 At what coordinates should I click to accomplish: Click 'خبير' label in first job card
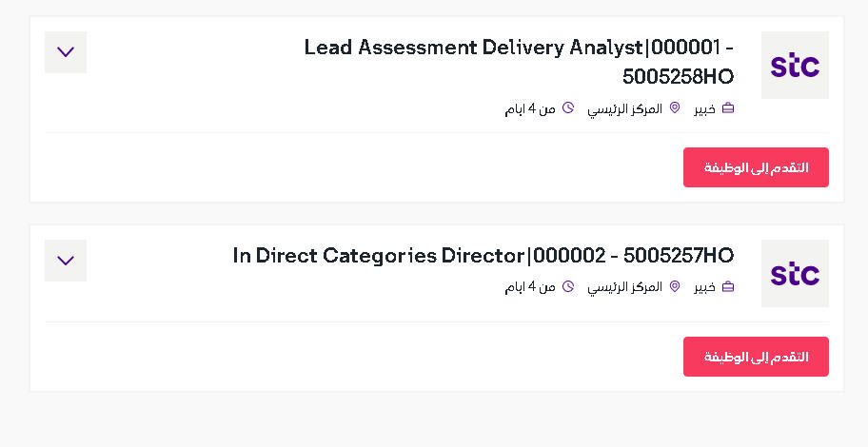[704, 109]
